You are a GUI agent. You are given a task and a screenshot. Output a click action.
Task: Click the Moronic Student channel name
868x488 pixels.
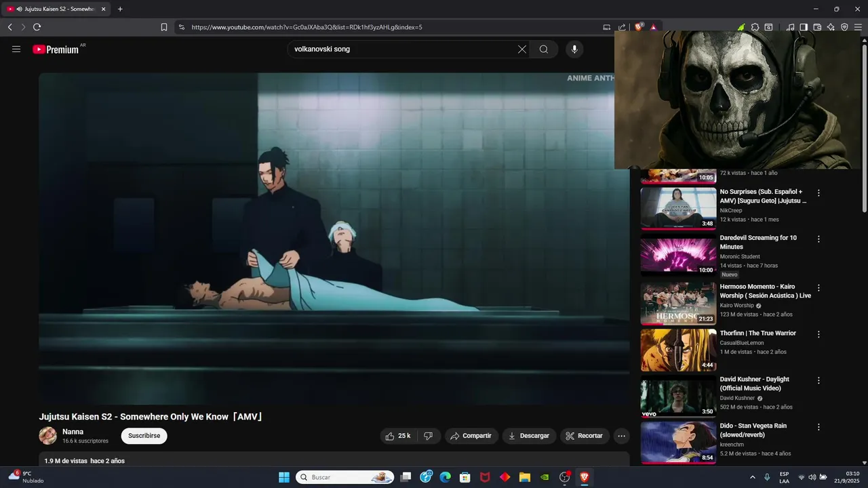(740, 257)
